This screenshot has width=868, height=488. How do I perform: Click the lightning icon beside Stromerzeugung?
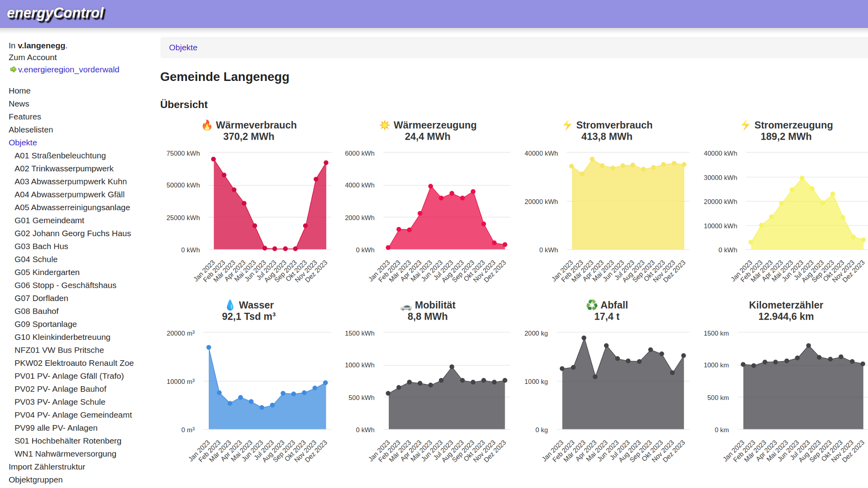tap(745, 125)
